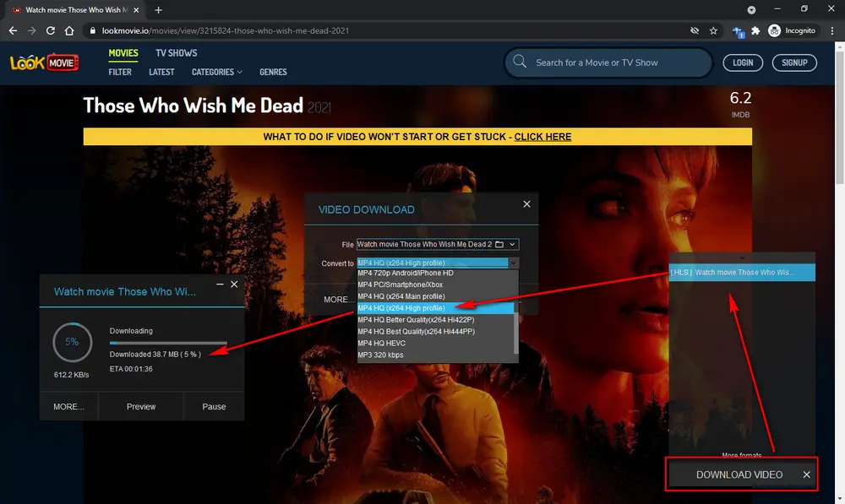Click the site lock icon in address bar
845x504 pixels.
93,30
